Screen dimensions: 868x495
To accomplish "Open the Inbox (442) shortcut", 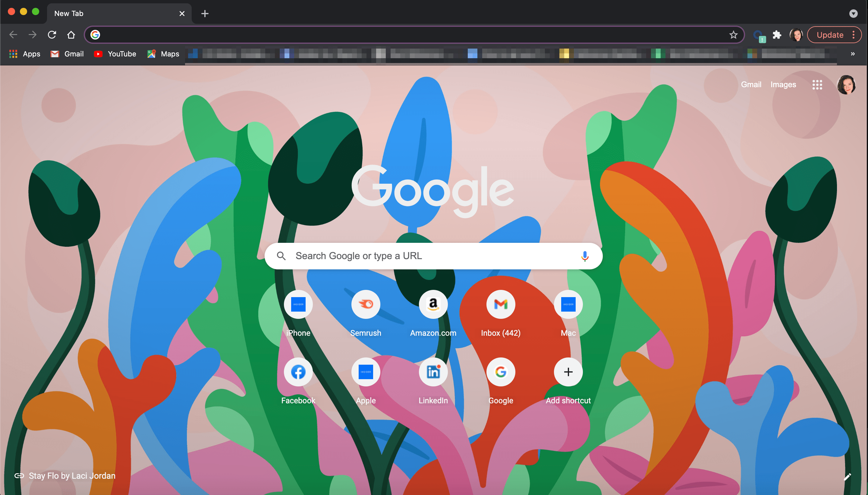I will [x=501, y=313].
